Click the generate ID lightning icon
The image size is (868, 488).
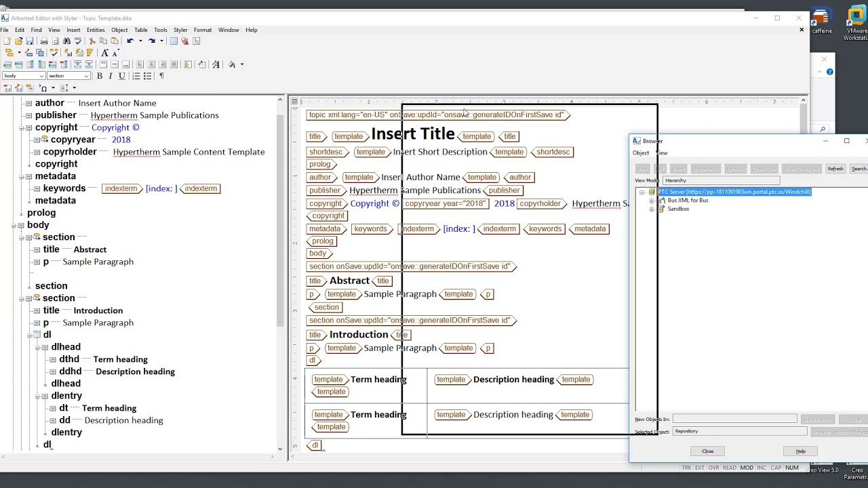[x=68, y=52]
